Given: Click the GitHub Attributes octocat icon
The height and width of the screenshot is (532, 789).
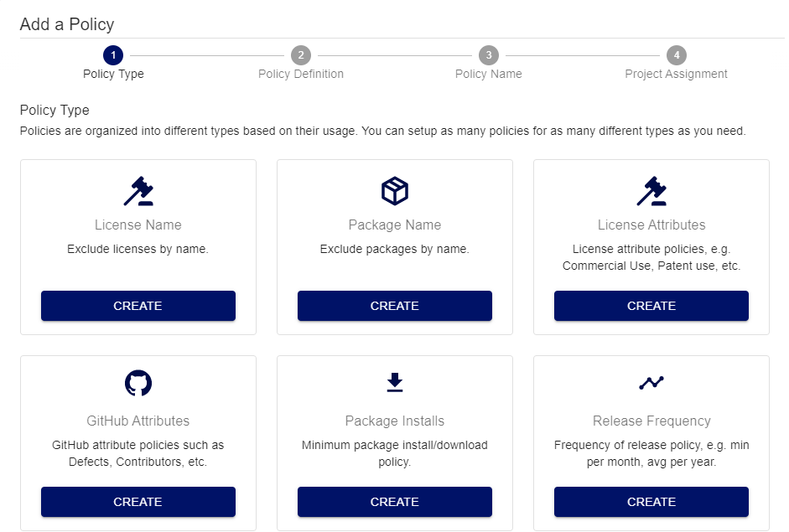Looking at the screenshot, I should (x=138, y=383).
